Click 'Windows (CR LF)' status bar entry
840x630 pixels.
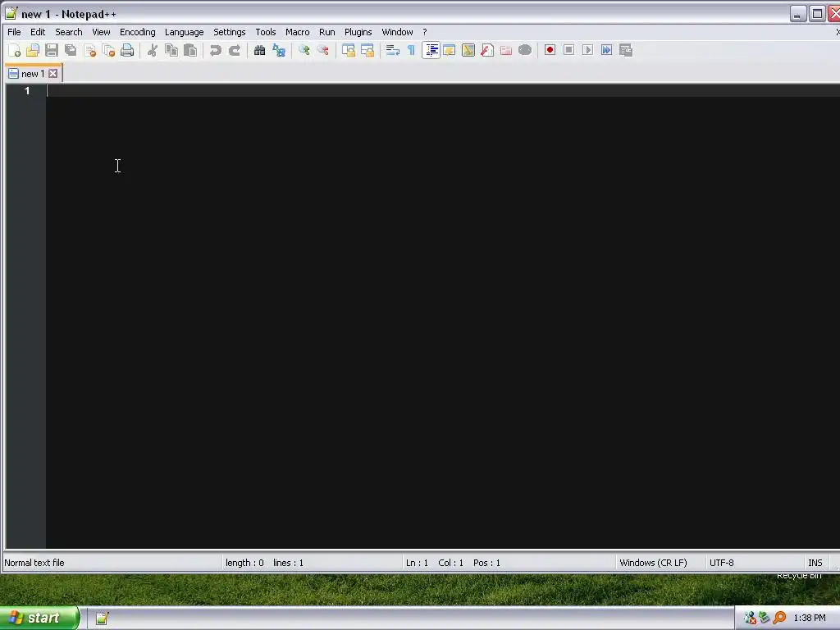tap(653, 563)
